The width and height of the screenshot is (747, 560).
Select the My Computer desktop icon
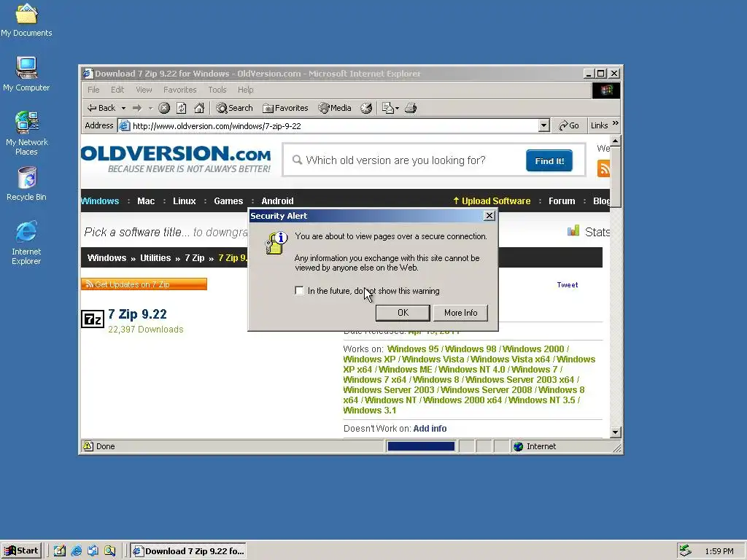(x=26, y=74)
